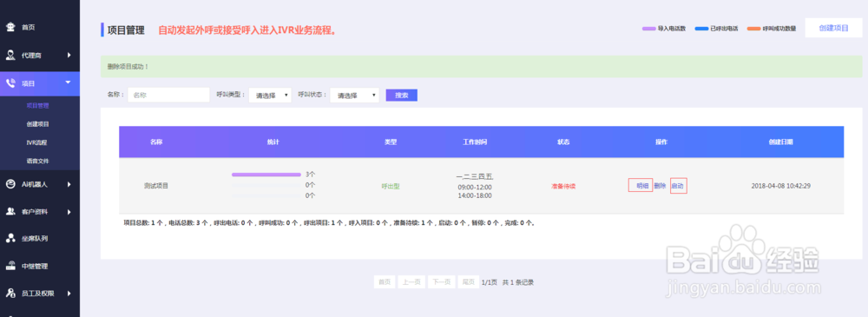
Task: Click the 工作时间 column header
Action: coord(475,142)
